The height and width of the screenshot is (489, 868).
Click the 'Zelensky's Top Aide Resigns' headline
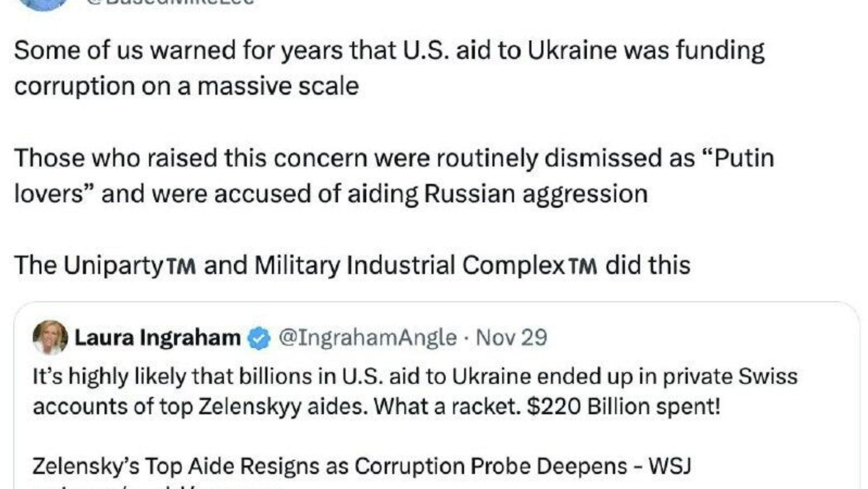(x=362, y=466)
